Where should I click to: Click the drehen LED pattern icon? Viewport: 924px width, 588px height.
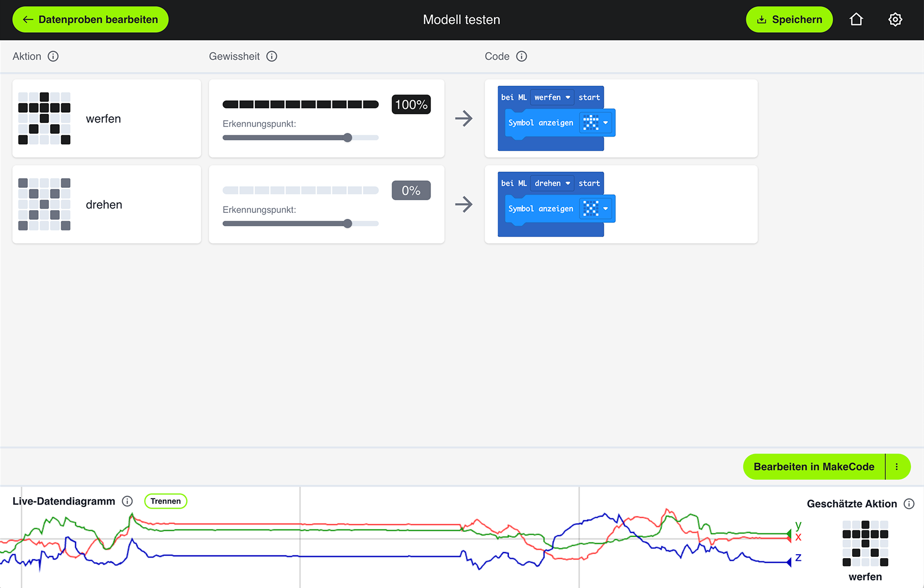coord(44,205)
